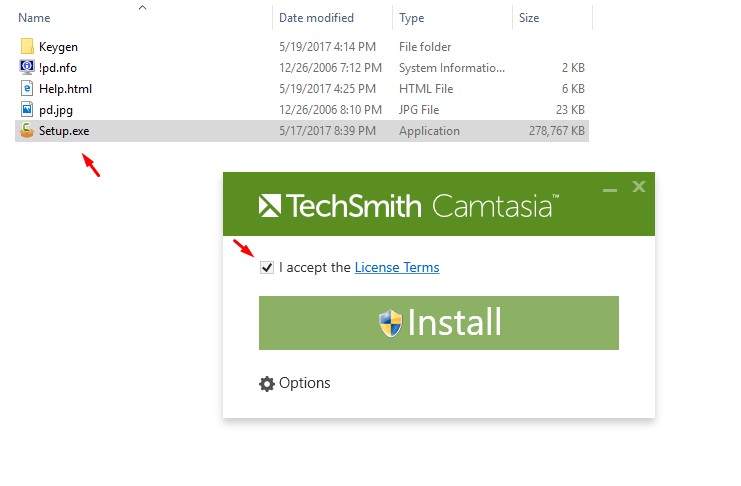
Task: Select the Help.html file name
Action: 65,89
